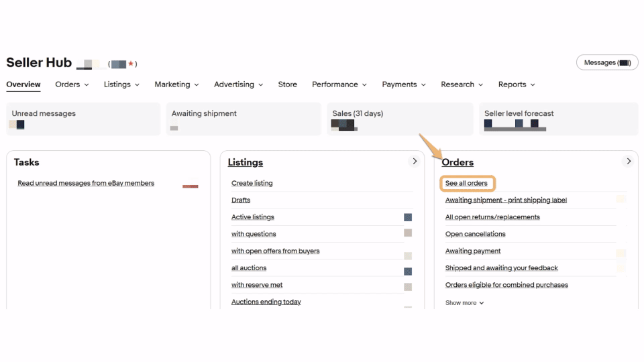The height and width of the screenshot is (362, 644).
Task: Open Auctions ending today link
Action: (x=266, y=302)
